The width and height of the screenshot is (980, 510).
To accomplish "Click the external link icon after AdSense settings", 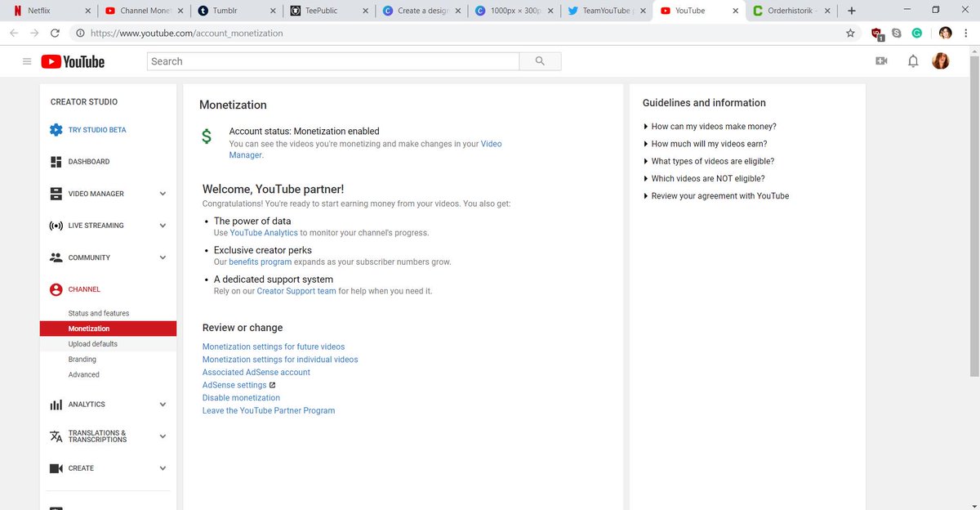I will 273,385.
